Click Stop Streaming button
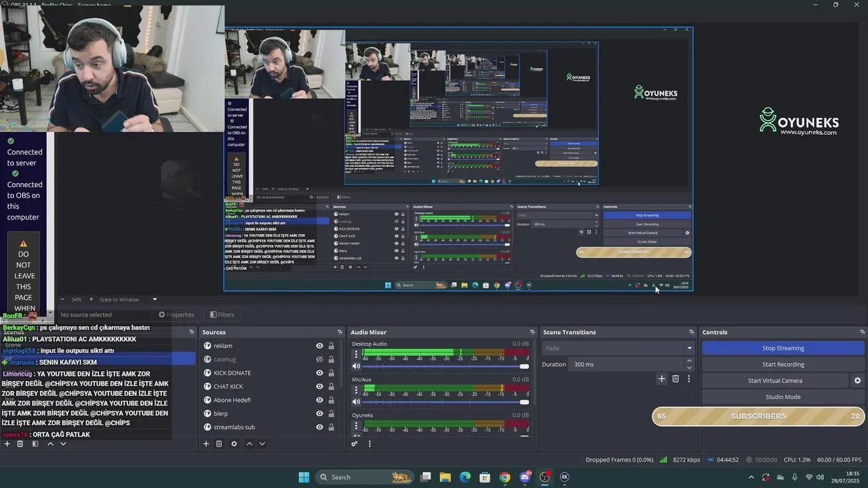 pos(783,348)
